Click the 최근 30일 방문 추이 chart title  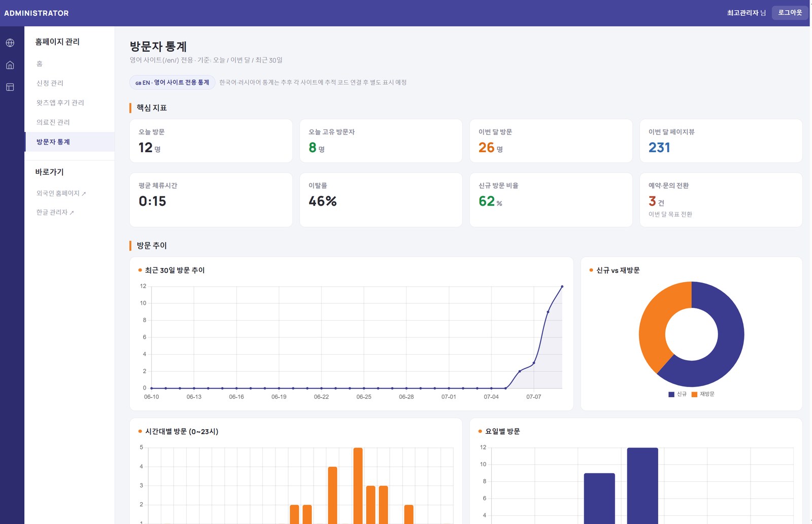pyautogui.click(x=175, y=270)
